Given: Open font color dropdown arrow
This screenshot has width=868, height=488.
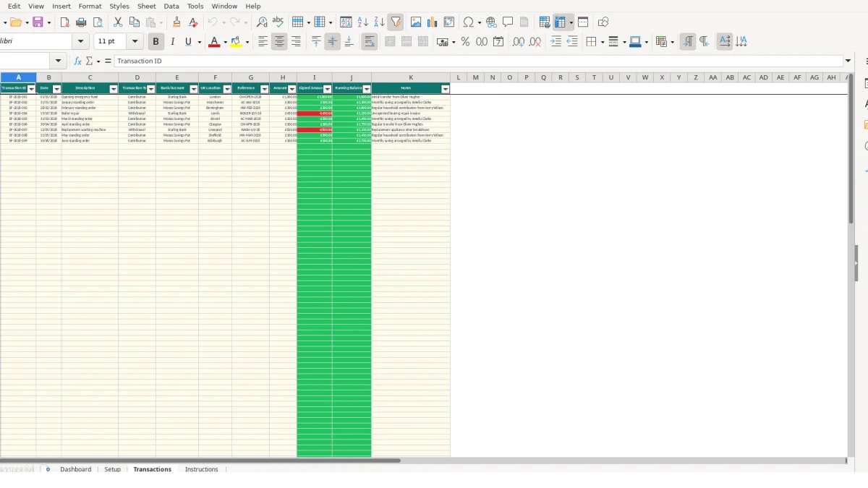Looking at the screenshot, I should pos(225,42).
